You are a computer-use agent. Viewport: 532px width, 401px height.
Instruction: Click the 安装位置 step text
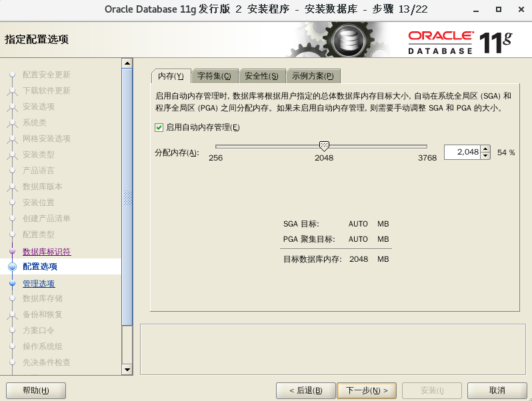pos(39,202)
